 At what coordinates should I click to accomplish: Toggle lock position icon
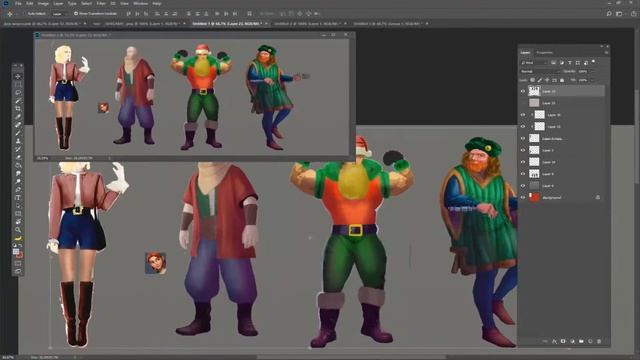(x=547, y=80)
